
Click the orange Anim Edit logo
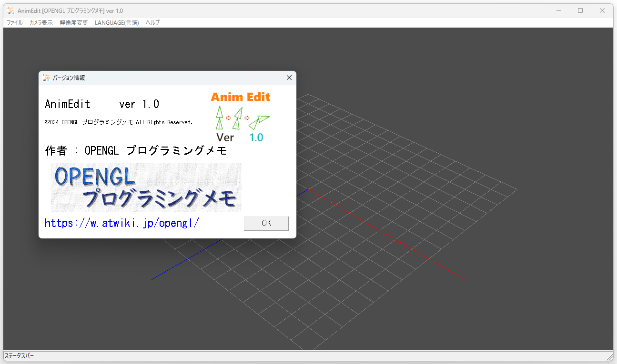(x=240, y=97)
